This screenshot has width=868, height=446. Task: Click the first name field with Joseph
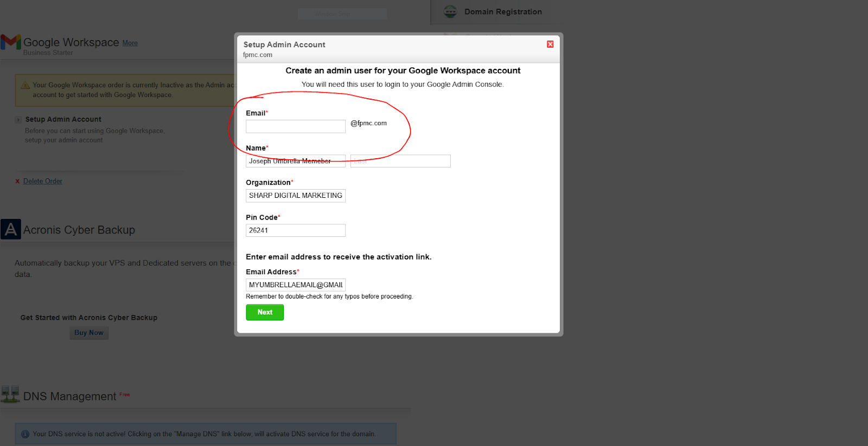coord(296,161)
